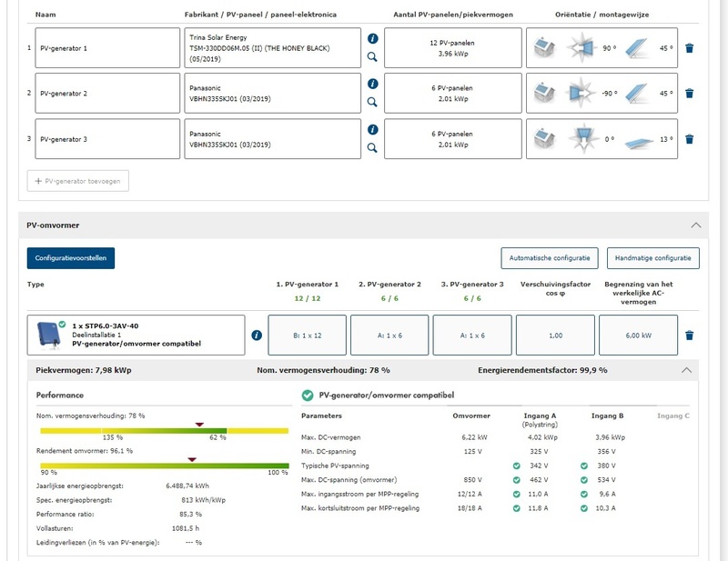Click info icon for PV-generator 1
The height and width of the screenshot is (561, 728).
click(x=372, y=38)
